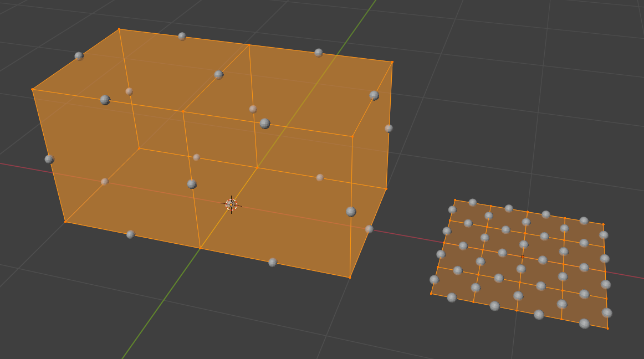Viewport: 644px width, 359px height.
Task: Select the small plane's bottom-right corner vertex
Action: point(607,329)
